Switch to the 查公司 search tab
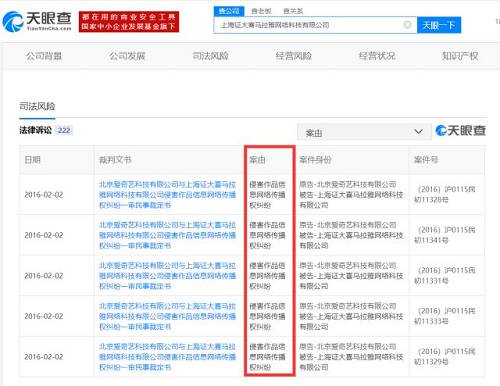The height and width of the screenshot is (386, 500). tap(229, 11)
